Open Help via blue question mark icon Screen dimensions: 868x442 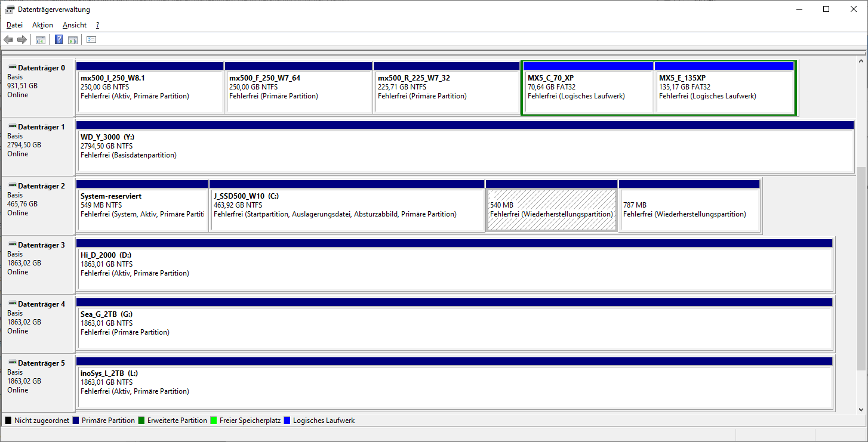pyautogui.click(x=59, y=40)
